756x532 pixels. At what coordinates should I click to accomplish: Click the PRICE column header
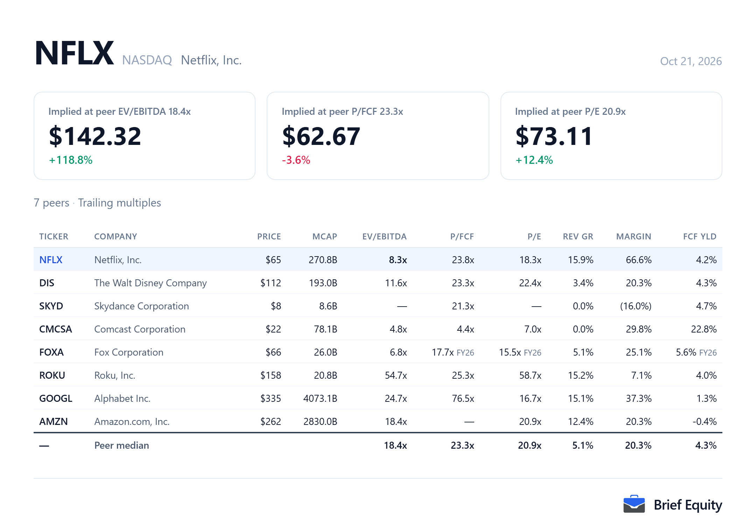(269, 237)
